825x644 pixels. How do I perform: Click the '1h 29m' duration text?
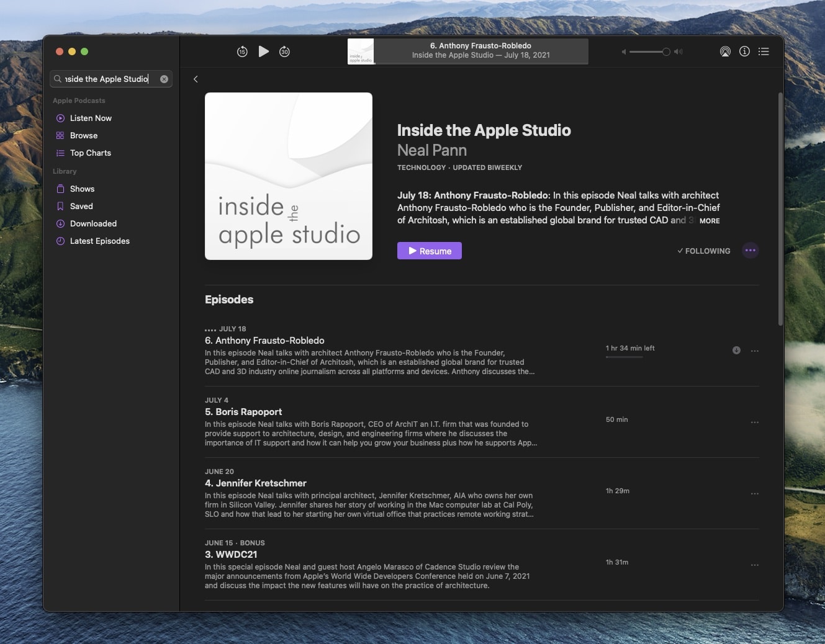tap(618, 491)
